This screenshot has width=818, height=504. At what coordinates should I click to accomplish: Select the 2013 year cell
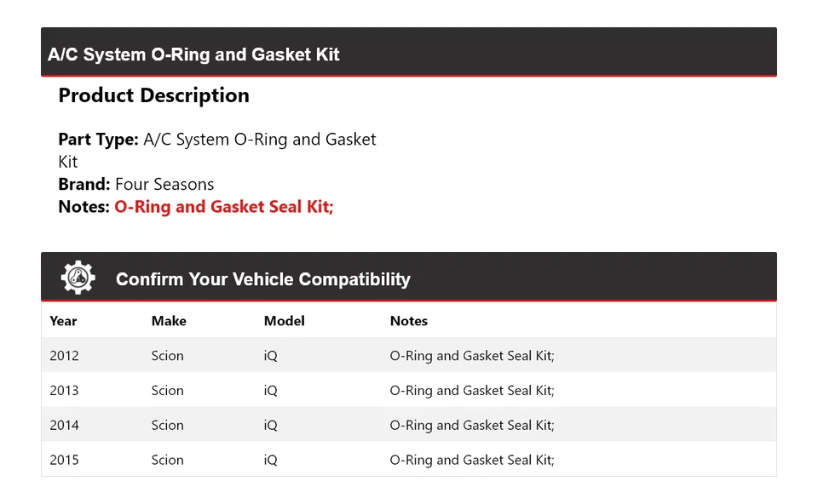click(x=64, y=391)
